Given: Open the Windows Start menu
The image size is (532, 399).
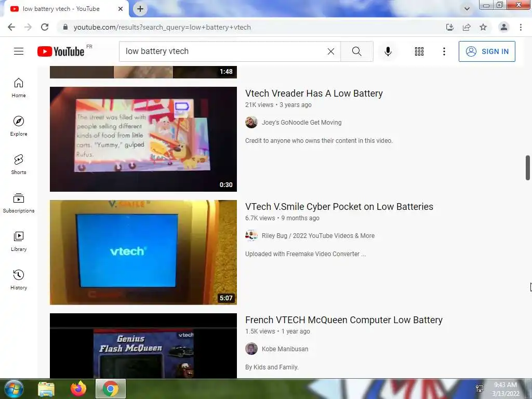Looking at the screenshot, I should pyautogui.click(x=14, y=389).
